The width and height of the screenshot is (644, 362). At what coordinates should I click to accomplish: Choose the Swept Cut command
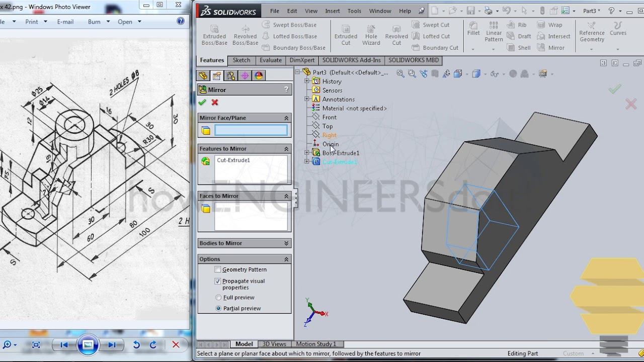(431, 25)
